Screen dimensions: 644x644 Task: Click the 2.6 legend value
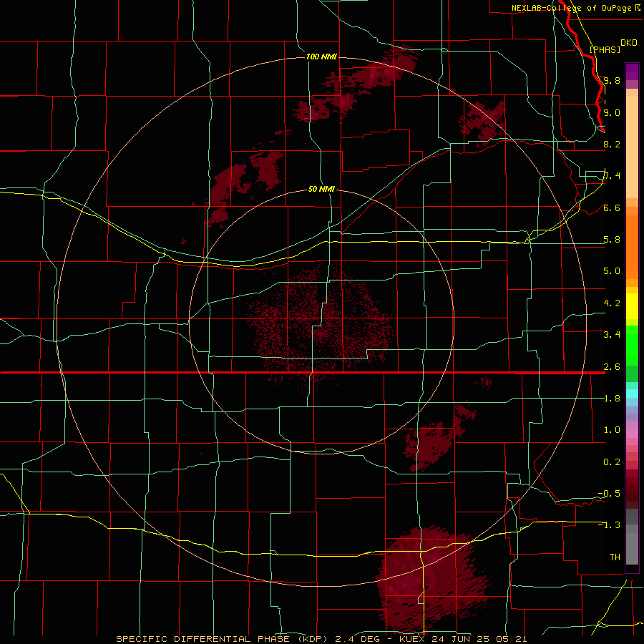(612, 367)
